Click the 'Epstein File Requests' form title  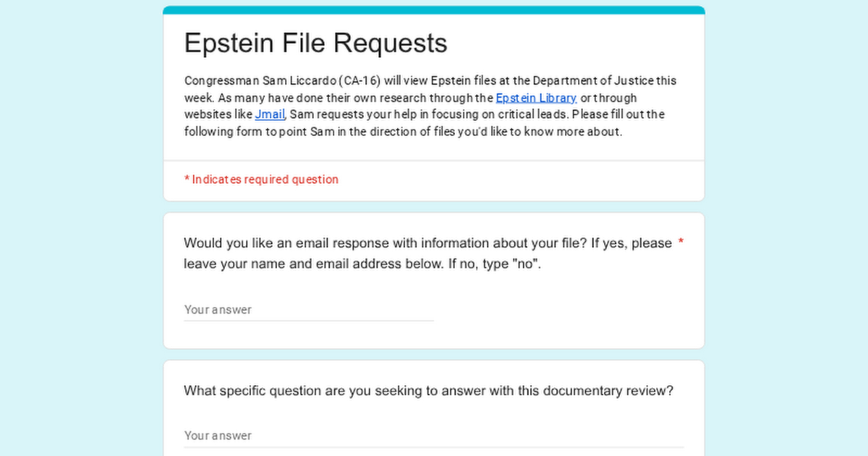click(x=316, y=43)
